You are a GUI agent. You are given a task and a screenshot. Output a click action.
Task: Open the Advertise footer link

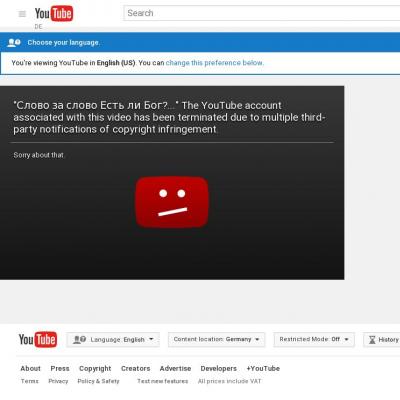click(x=175, y=368)
